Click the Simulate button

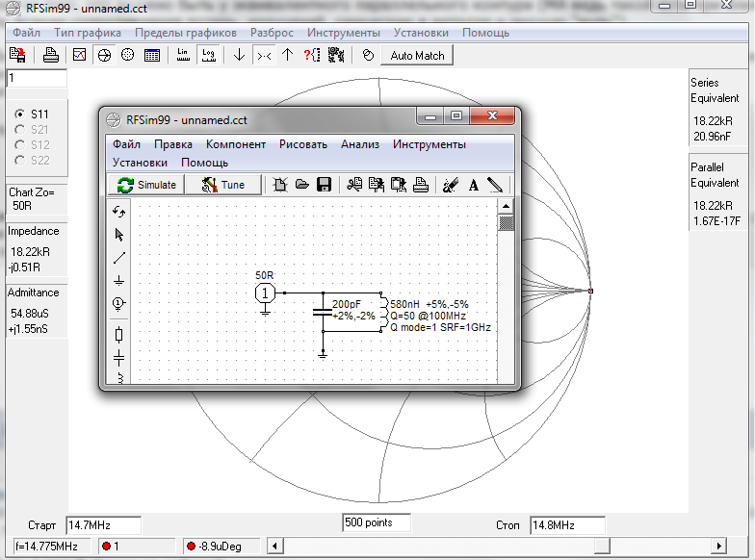(146, 185)
